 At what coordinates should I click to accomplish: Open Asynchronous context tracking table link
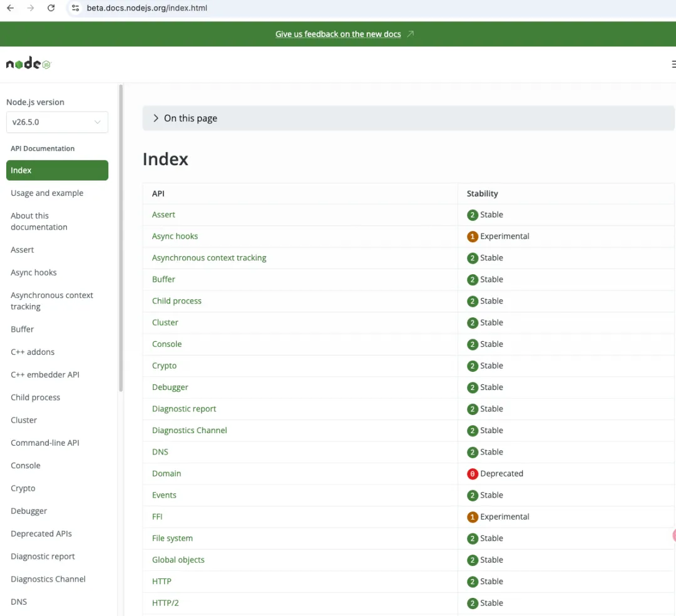pyautogui.click(x=209, y=258)
